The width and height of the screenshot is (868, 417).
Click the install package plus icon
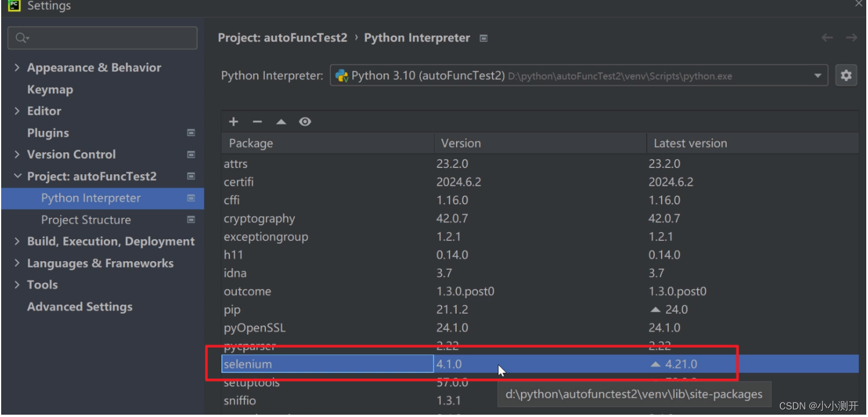[234, 122]
